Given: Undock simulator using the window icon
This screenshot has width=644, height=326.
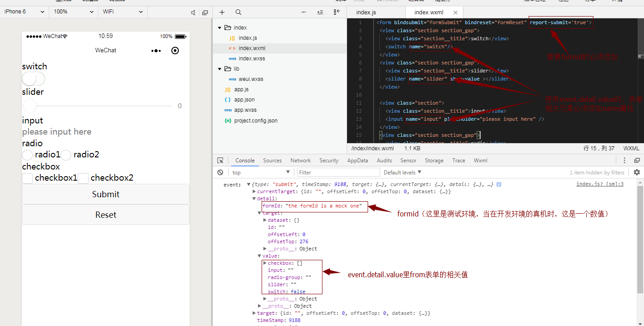Looking at the screenshot, I should 205,12.
